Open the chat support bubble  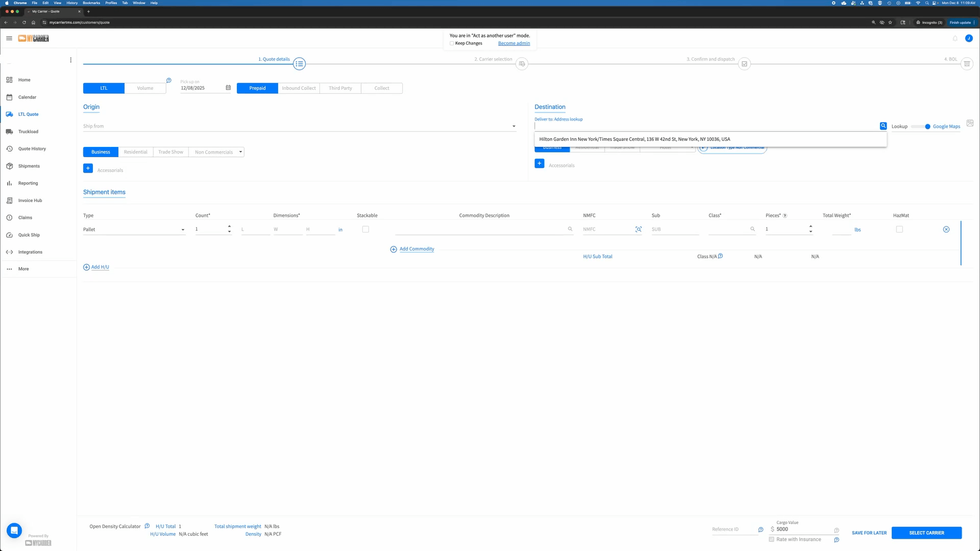14,531
